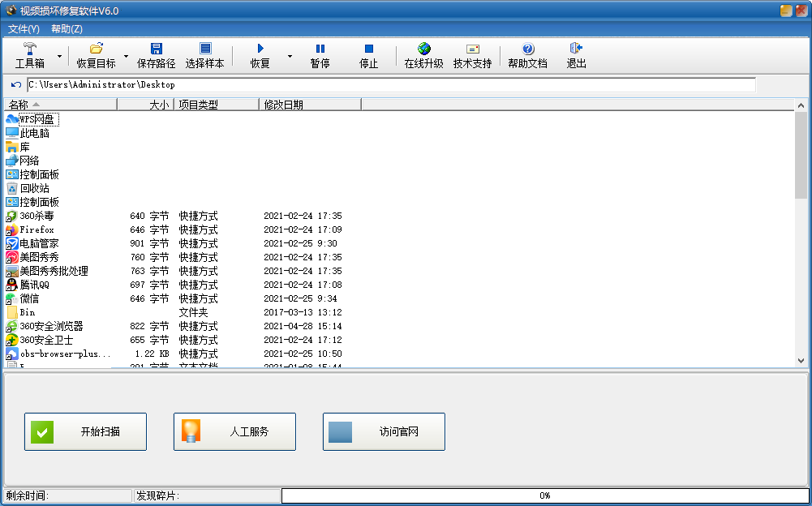Click the folder path input field
The image size is (812, 506).
click(389, 84)
